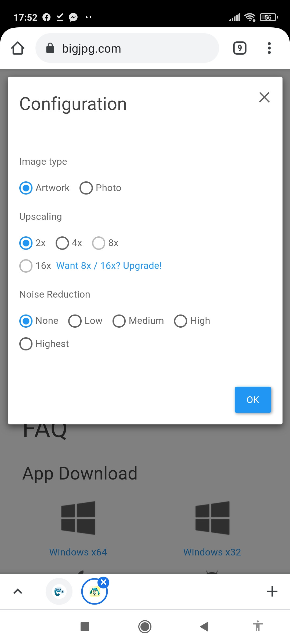The width and height of the screenshot is (290, 644).
Task: Tap the Android home circle button
Action: [145, 627]
